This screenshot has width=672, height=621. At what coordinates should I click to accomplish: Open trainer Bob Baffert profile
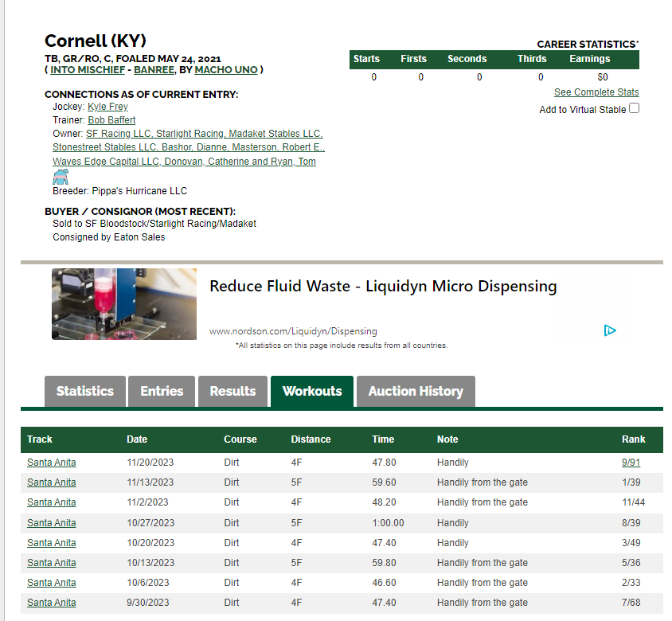(111, 120)
